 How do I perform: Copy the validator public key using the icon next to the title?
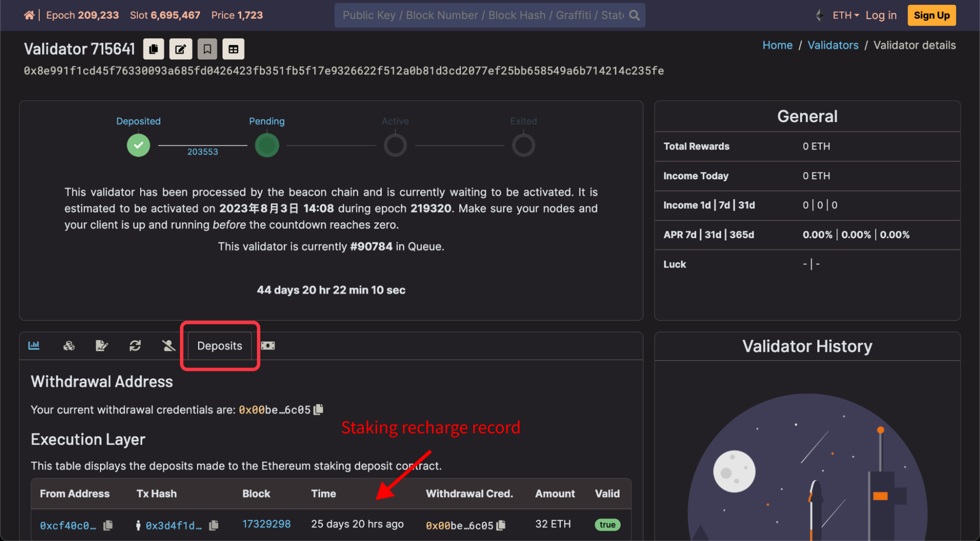pos(153,49)
